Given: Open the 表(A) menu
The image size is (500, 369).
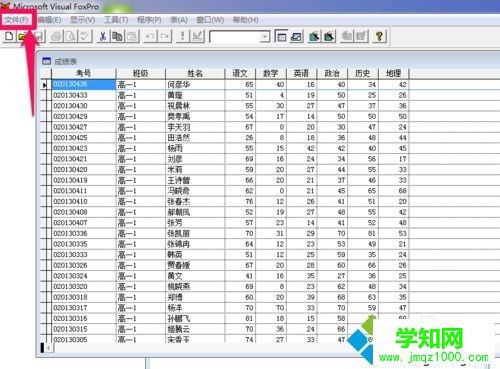Looking at the screenshot, I should click(x=179, y=20).
